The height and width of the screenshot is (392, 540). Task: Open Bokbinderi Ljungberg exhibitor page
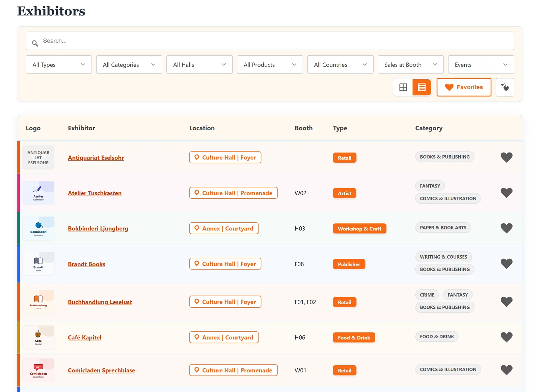click(98, 228)
